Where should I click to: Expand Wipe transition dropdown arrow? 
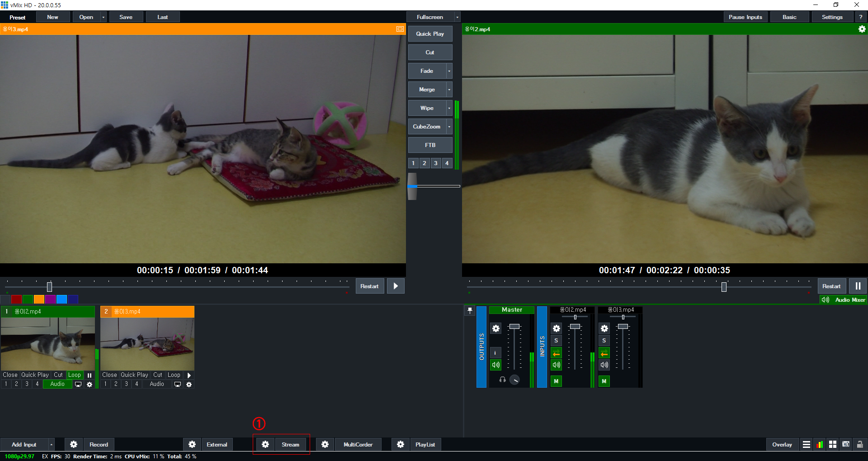point(449,108)
